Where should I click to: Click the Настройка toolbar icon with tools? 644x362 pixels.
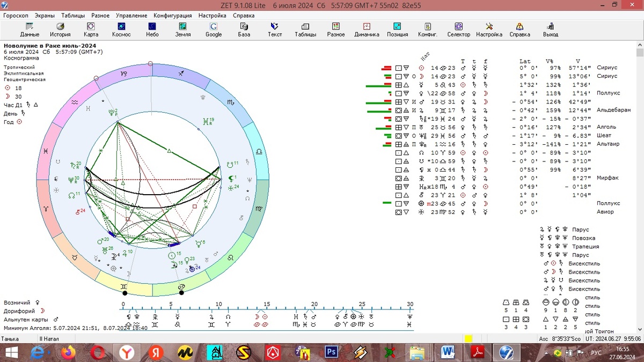pos(489,29)
